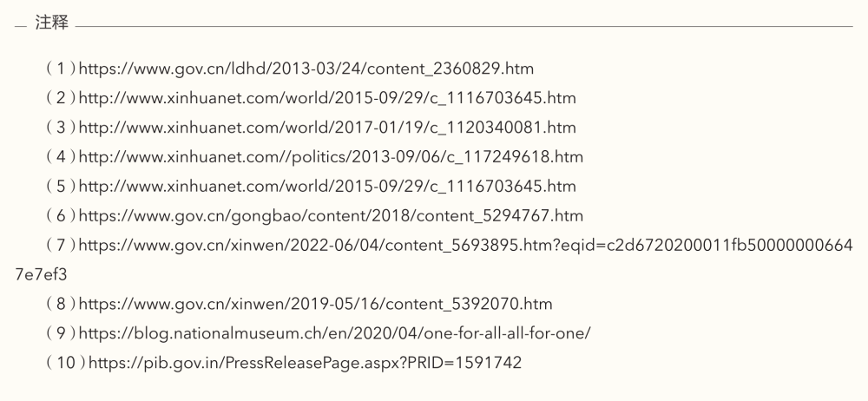Image resolution: width=868 pixels, height=401 pixels.
Task: Select the footnote marker (7)
Action: tap(61, 246)
